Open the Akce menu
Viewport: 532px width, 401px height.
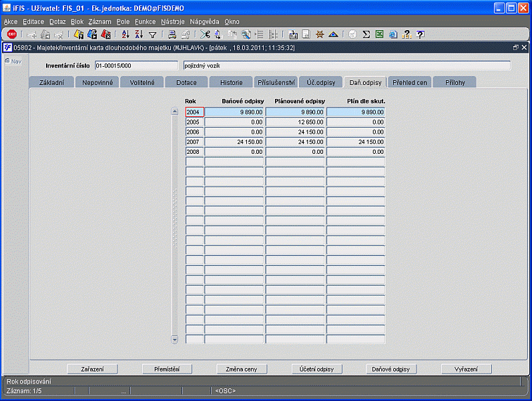pos(11,22)
